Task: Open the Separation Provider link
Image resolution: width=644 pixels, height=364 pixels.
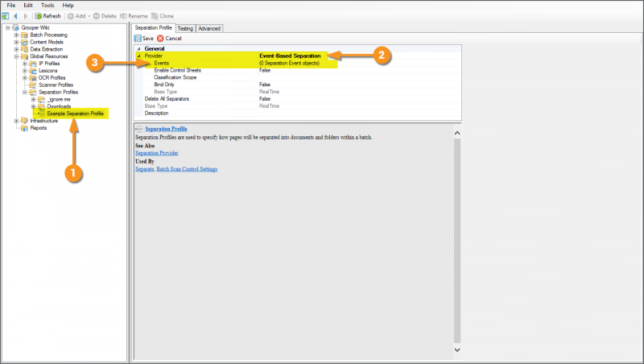Action: pos(157,153)
